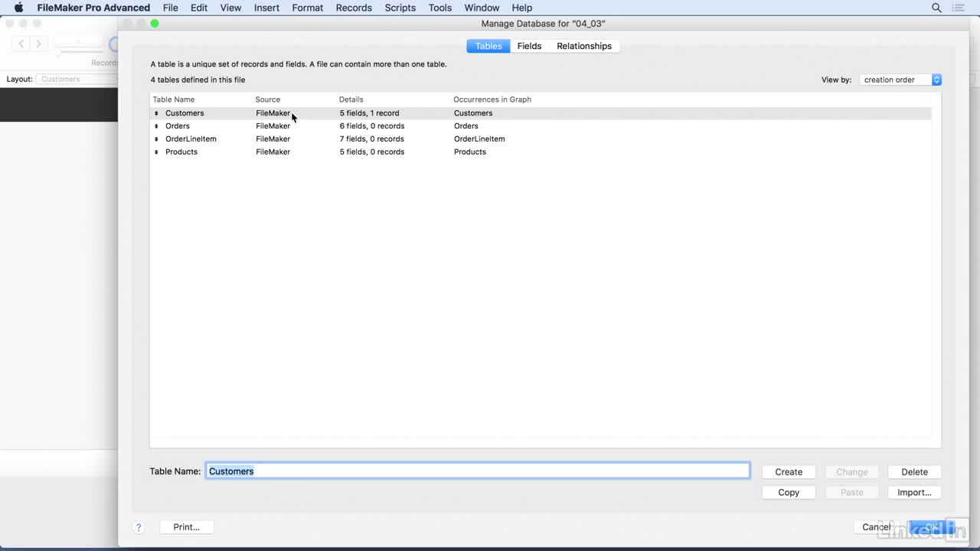Click Occurrences in Graph column header
This screenshot has height=551, width=980.
tap(492, 99)
